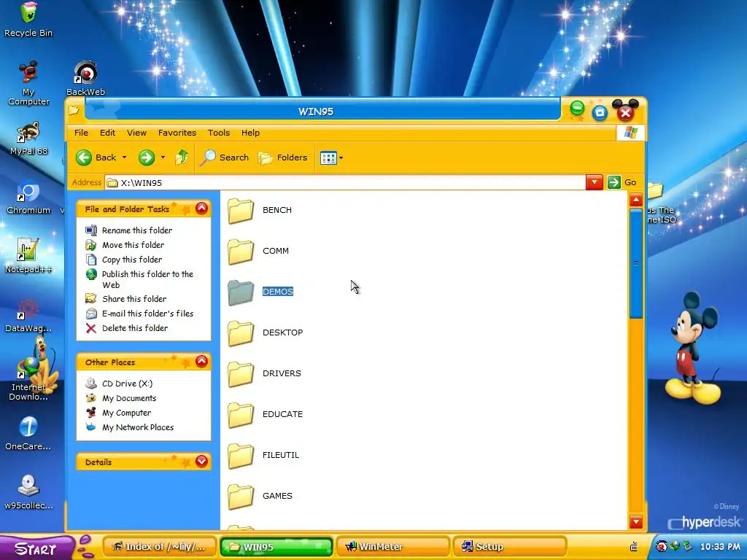This screenshot has height=560, width=747.
Task: Go to CD Drive (X:)
Action: (x=119, y=384)
